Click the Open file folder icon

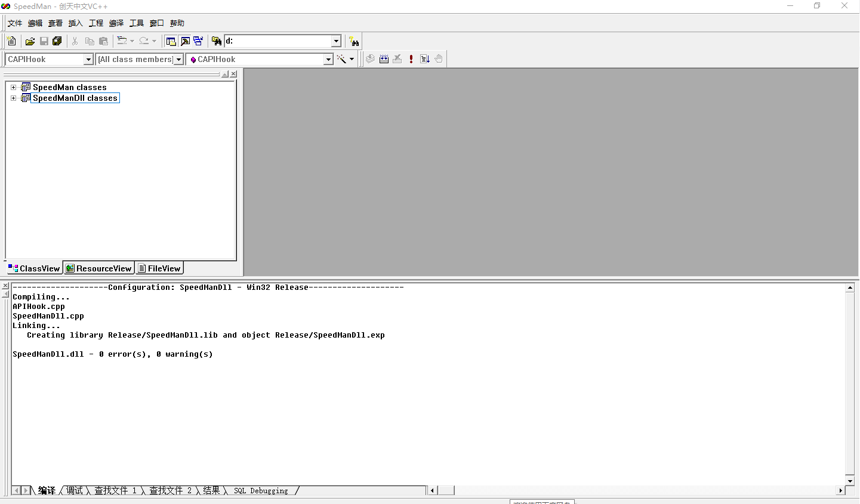coord(30,41)
